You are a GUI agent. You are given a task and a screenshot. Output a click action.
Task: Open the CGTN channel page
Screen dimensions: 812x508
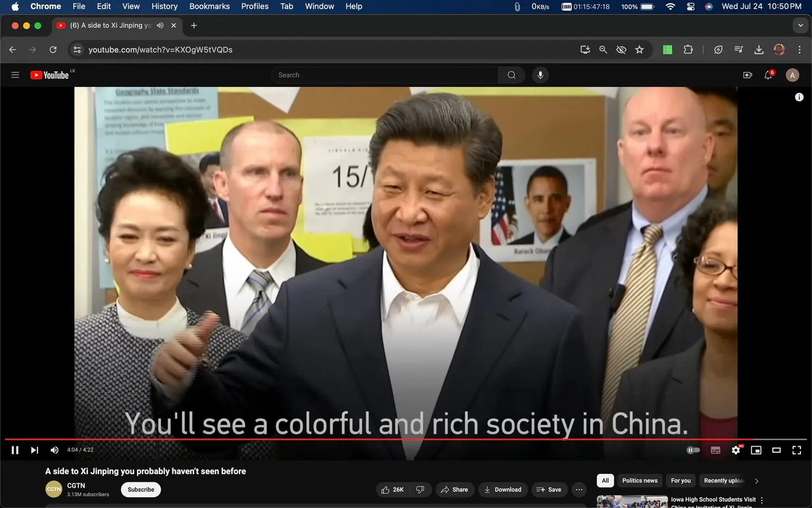tap(76, 485)
